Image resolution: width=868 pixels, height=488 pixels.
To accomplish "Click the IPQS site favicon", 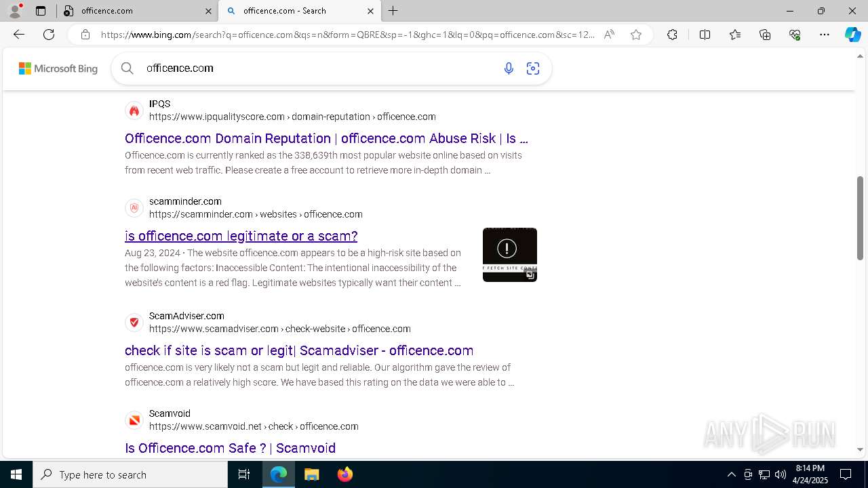I will click(x=134, y=110).
